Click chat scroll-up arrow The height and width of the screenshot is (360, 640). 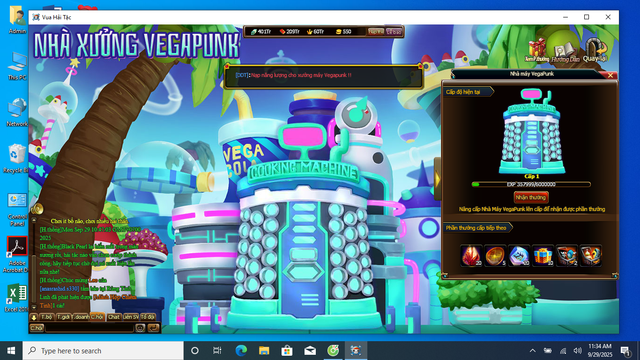(34, 220)
